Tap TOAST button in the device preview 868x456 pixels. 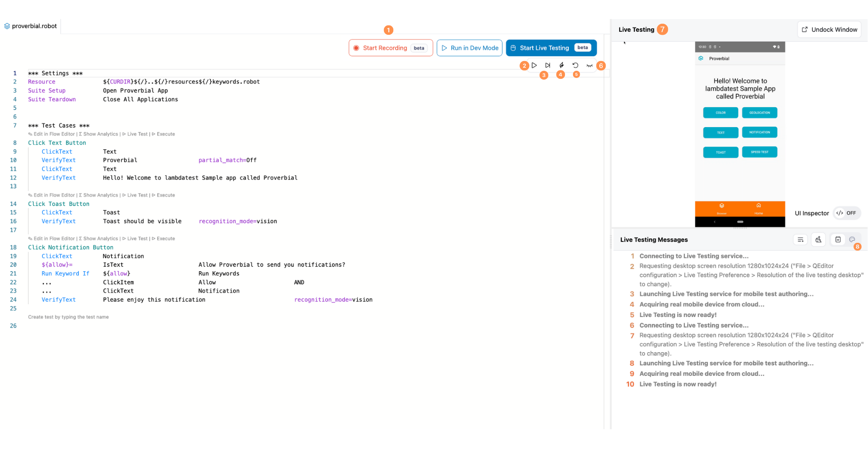(721, 152)
